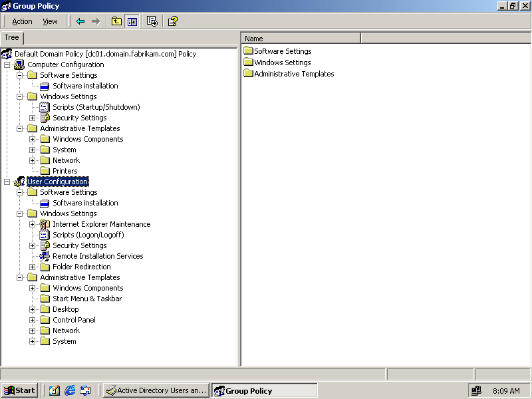The image size is (532, 399).
Task: Click the Up One Level toolbar icon
Action: click(x=116, y=21)
